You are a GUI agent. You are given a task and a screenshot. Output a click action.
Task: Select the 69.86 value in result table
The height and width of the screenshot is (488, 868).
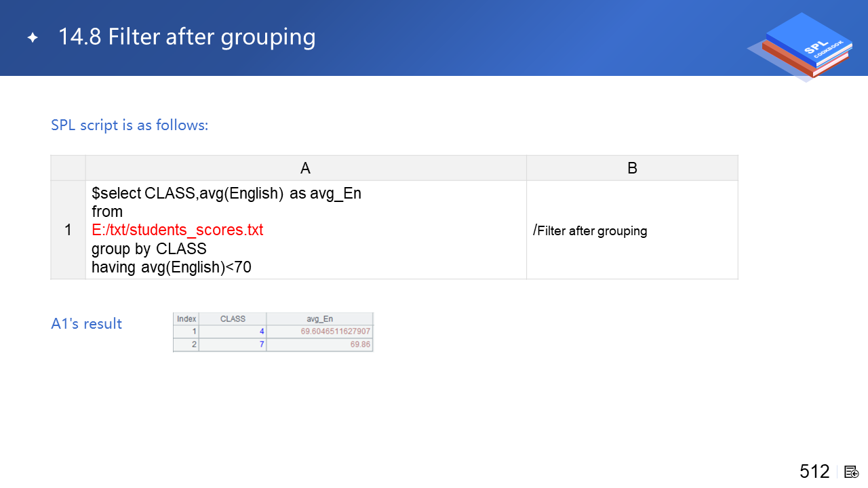coord(359,344)
